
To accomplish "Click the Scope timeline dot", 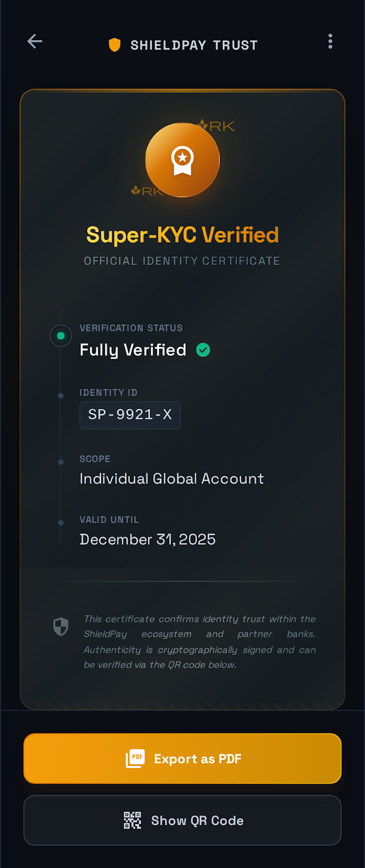I will tap(61, 462).
